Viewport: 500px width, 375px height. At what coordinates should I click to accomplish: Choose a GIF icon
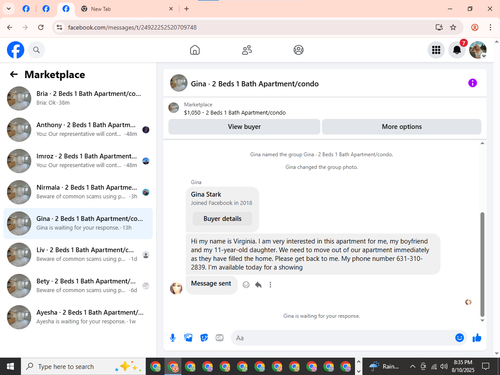[219, 338]
